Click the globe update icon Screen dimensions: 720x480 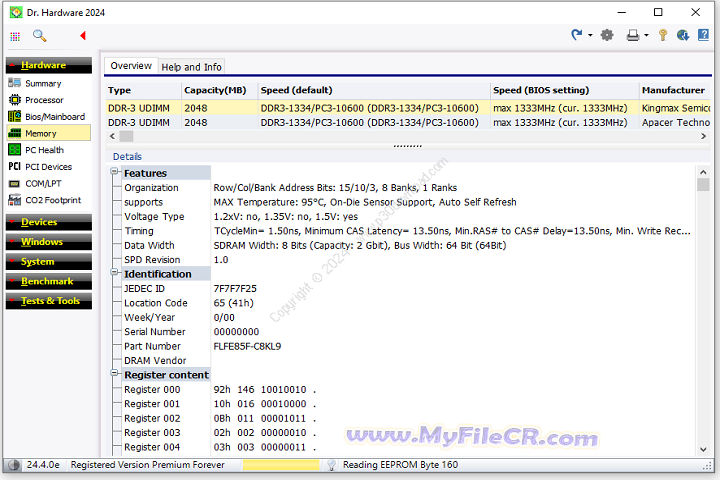click(683, 35)
